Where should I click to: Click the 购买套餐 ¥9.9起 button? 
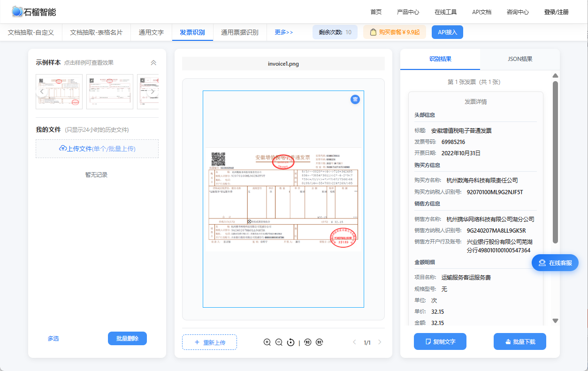395,32
